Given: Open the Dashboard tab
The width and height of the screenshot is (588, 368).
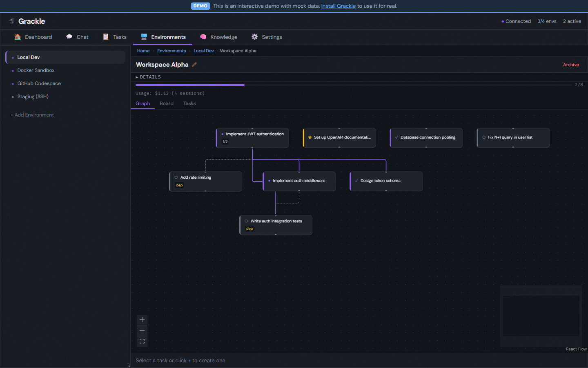Looking at the screenshot, I should tap(33, 37).
